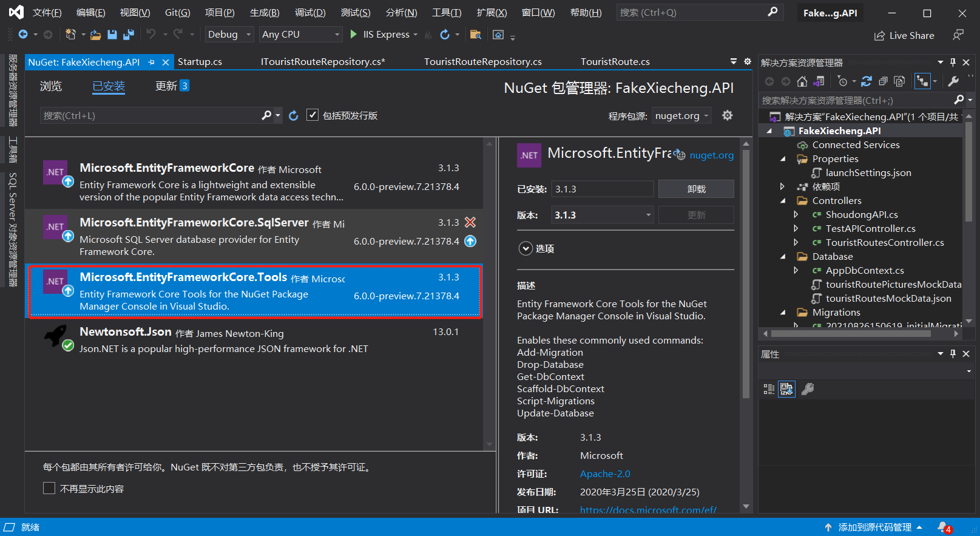Switch to the Browse tab in NuGet
Screen dimensions: 980x536
pyautogui.click(x=51, y=86)
